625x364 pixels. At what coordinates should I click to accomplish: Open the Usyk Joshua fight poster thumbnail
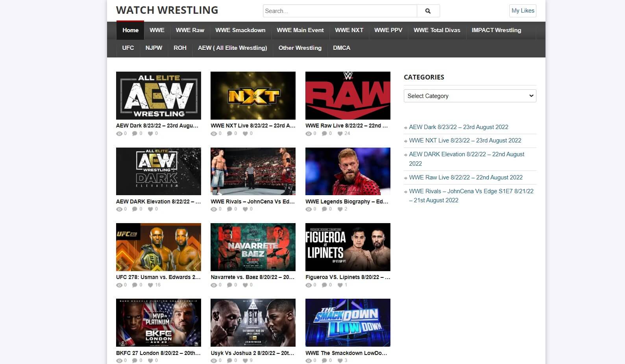253,323
